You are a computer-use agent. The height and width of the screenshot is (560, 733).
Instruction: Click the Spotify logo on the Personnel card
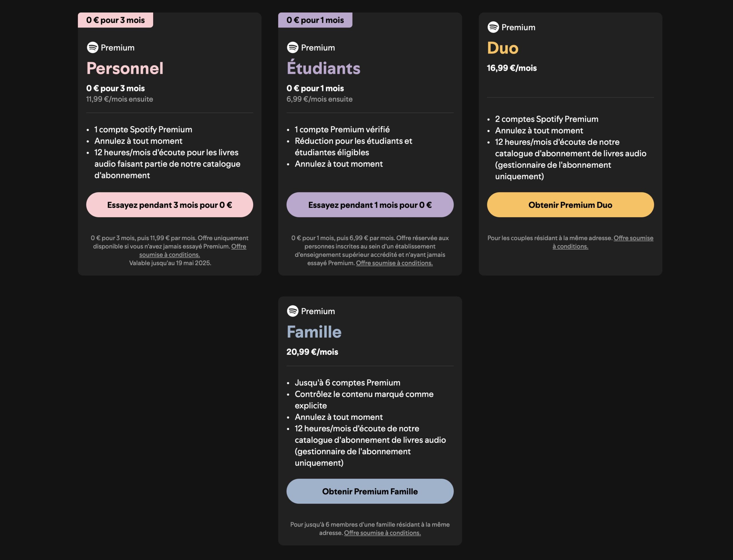pos(92,47)
